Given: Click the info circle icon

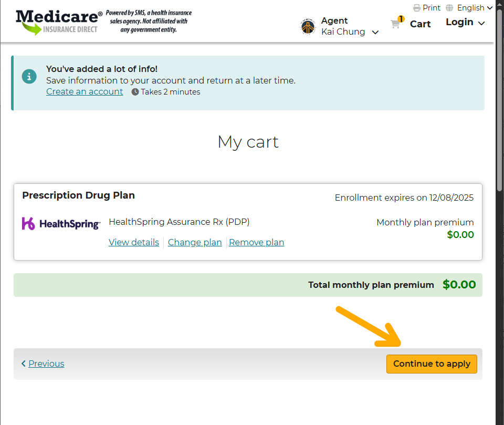Looking at the screenshot, I should [29, 76].
